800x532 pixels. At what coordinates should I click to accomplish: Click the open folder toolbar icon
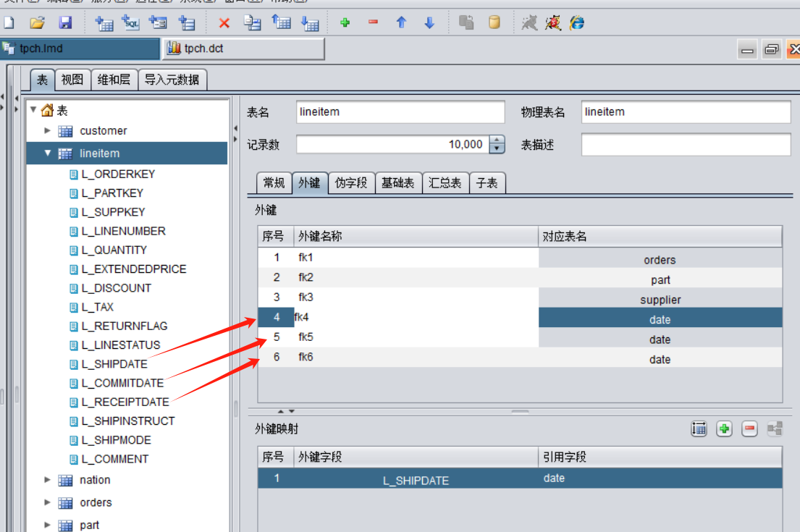(x=38, y=23)
